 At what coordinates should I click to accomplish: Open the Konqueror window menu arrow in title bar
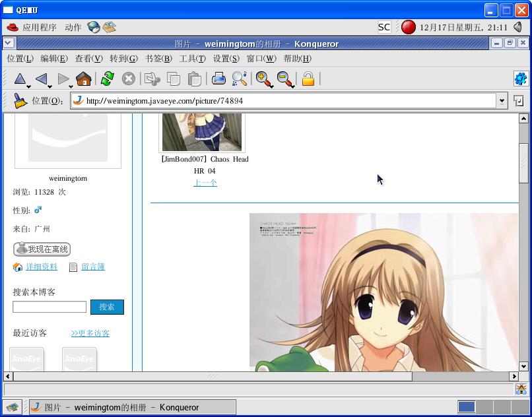coord(9,43)
